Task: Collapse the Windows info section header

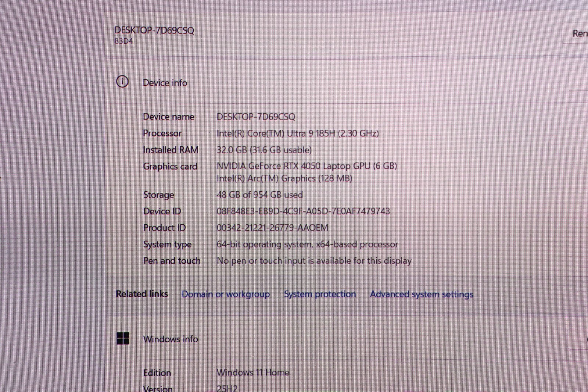Action: tap(347, 339)
